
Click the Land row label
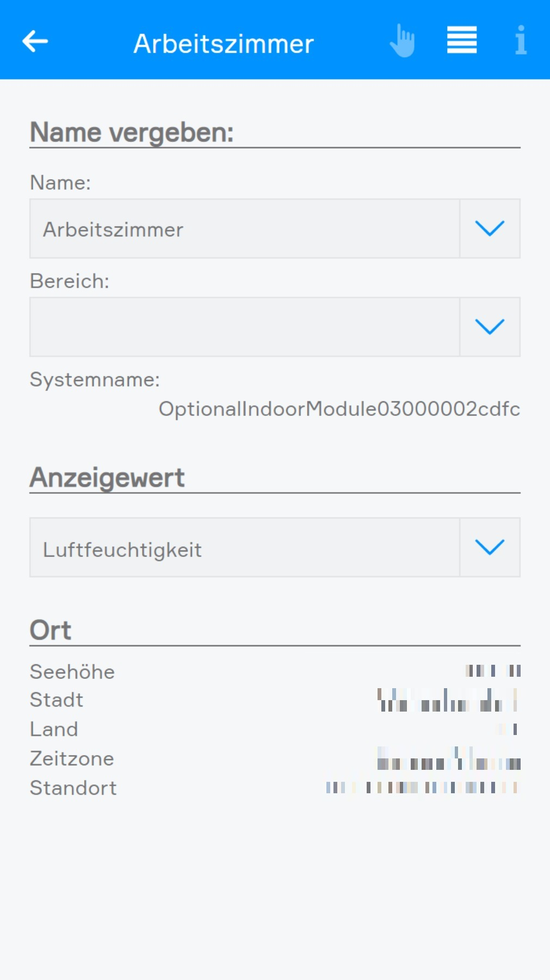click(x=54, y=730)
